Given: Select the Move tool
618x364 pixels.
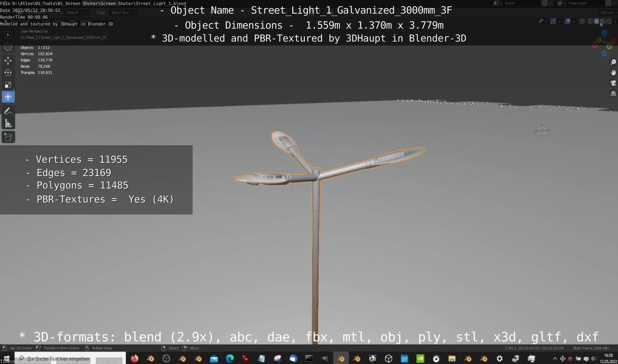Looking at the screenshot, I should 8,61.
